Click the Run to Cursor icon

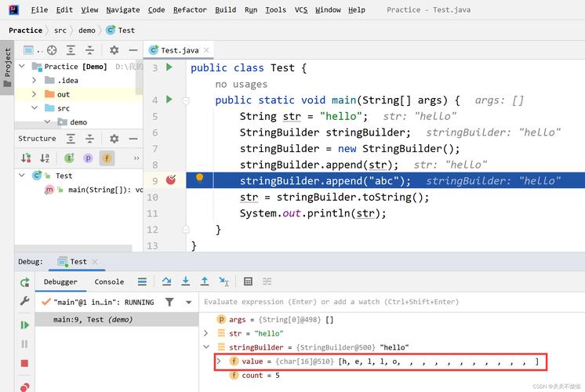coord(224,281)
